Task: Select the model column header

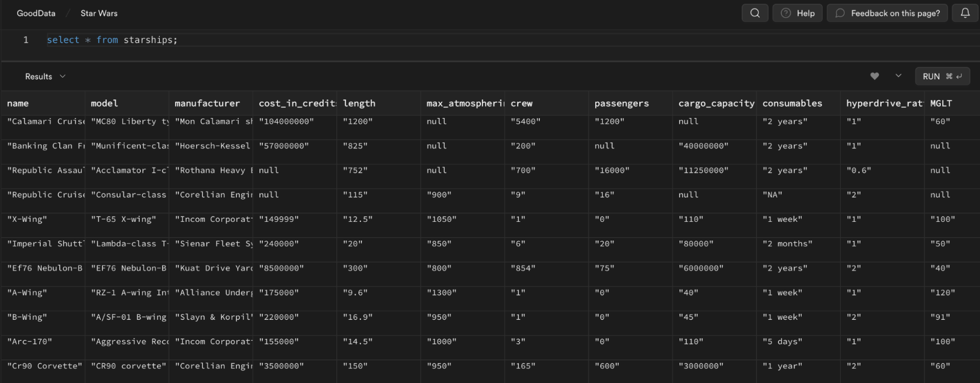Action: pos(127,103)
